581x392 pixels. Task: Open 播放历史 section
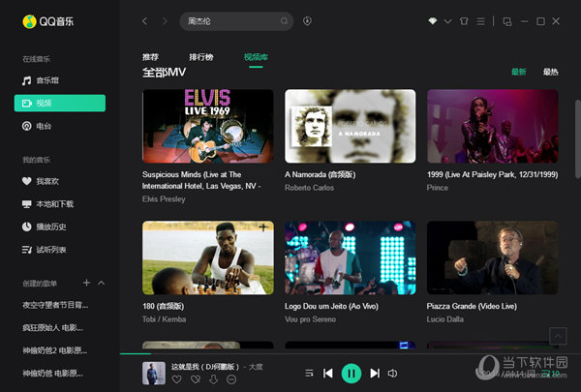point(45,226)
